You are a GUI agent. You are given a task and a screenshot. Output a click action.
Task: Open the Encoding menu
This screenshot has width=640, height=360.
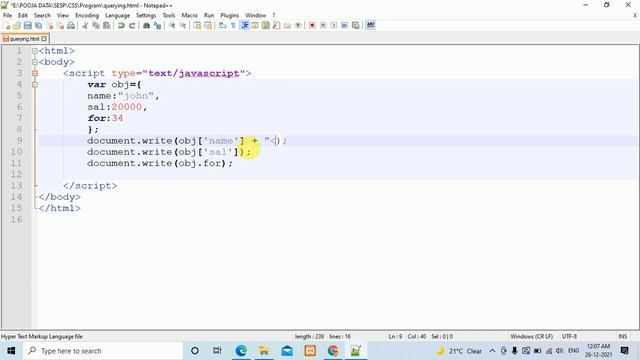pyautogui.click(x=87, y=15)
